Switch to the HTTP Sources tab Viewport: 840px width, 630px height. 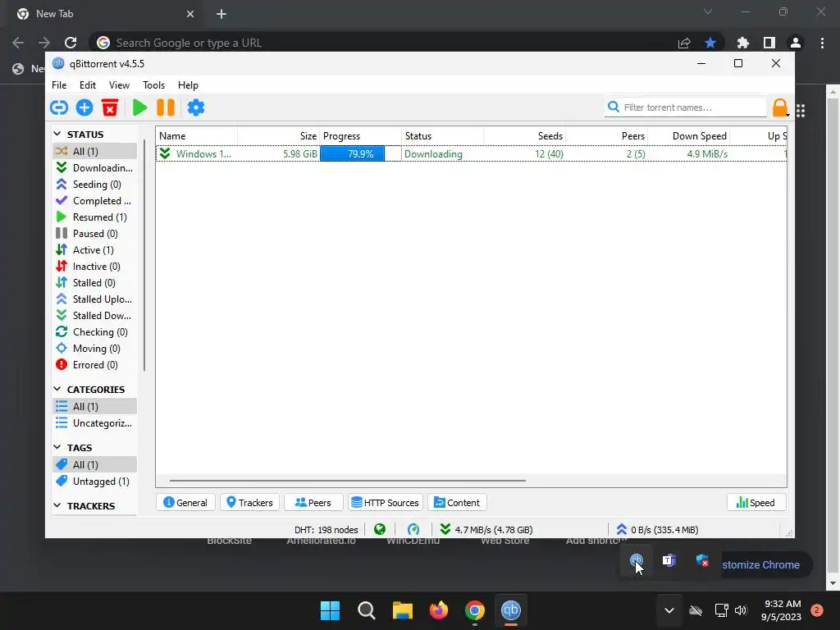click(386, 503)
